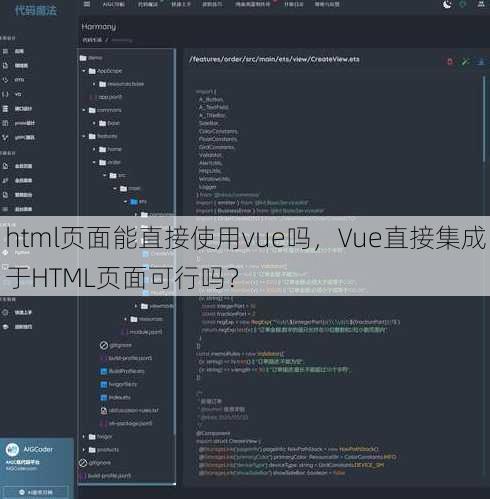Collapse the blue ets folder
490x499 pixels.
(125, 202)
